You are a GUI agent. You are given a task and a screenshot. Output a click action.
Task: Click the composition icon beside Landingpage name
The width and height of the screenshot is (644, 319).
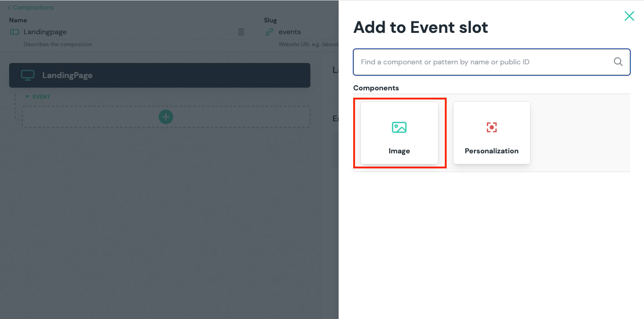[15, 32]
